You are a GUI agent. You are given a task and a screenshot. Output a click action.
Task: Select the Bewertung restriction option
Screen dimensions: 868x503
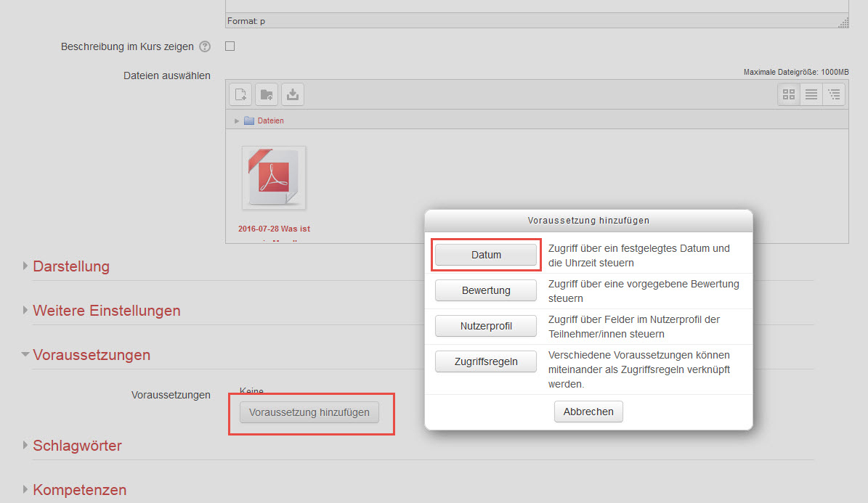click(x=486, y=290)
